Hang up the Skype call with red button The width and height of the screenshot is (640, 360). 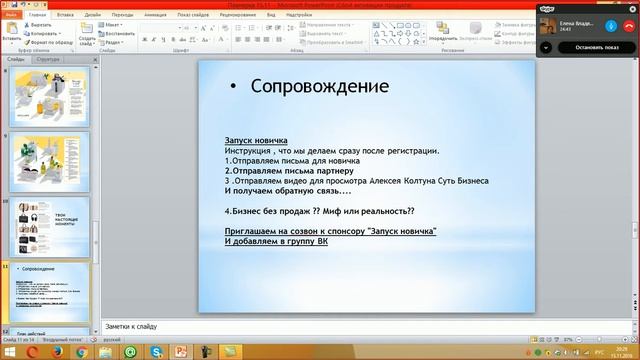pyautogui.click(x=629, y=26)
